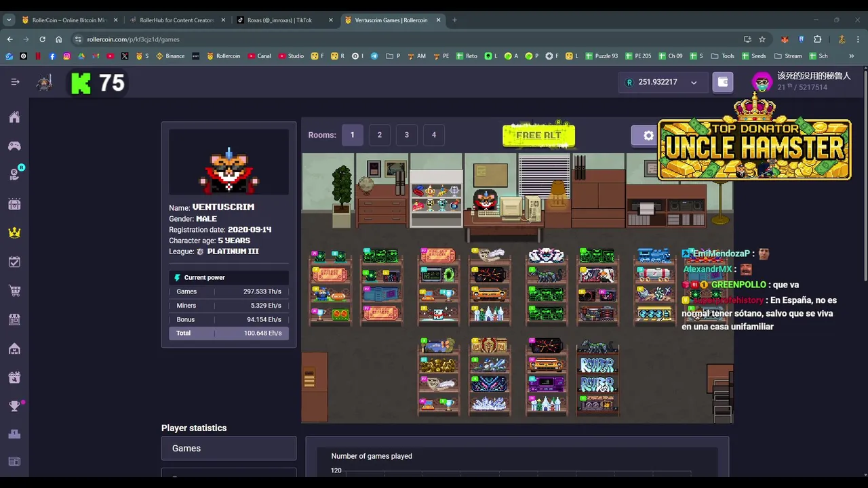The height and width of the screenshot is (488, 868).
Task: Click the trophy display cabinet in room
Action: click(x=436, y=197)
